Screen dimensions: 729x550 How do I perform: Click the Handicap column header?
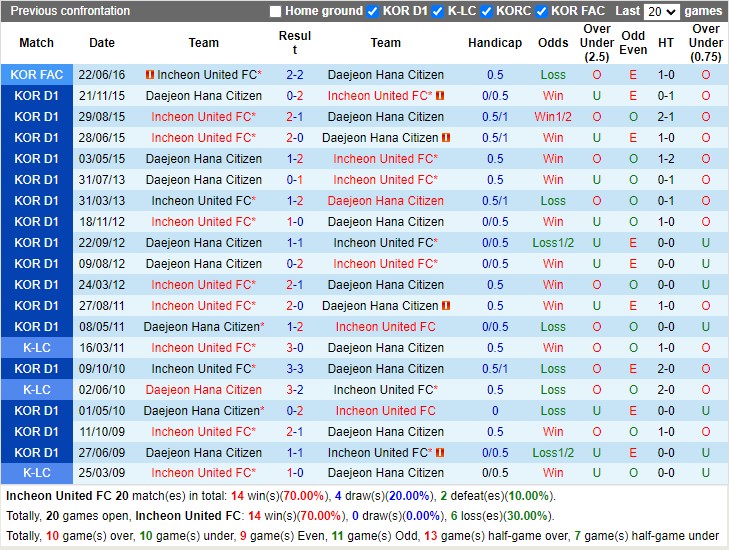495,43
